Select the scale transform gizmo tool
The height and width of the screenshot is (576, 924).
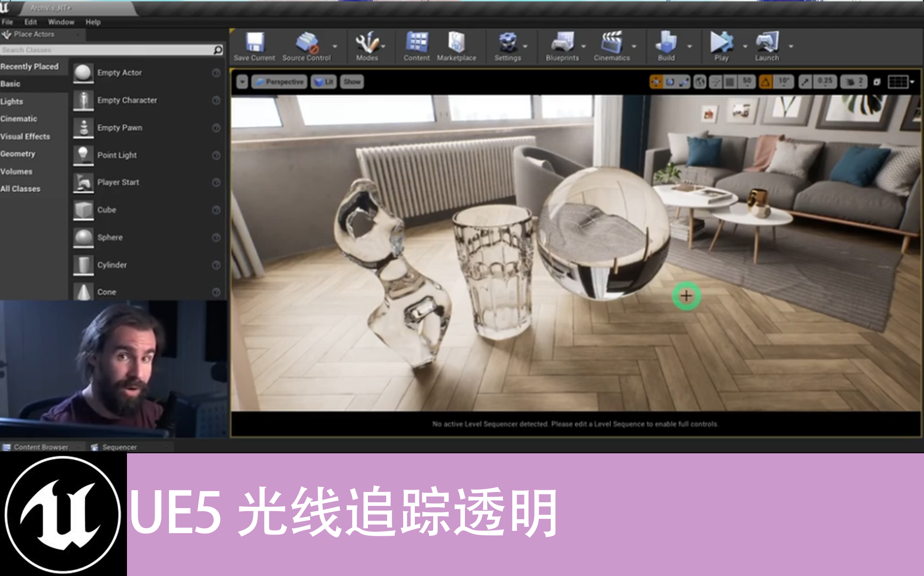pyautogui.click(x=684, y=82)
